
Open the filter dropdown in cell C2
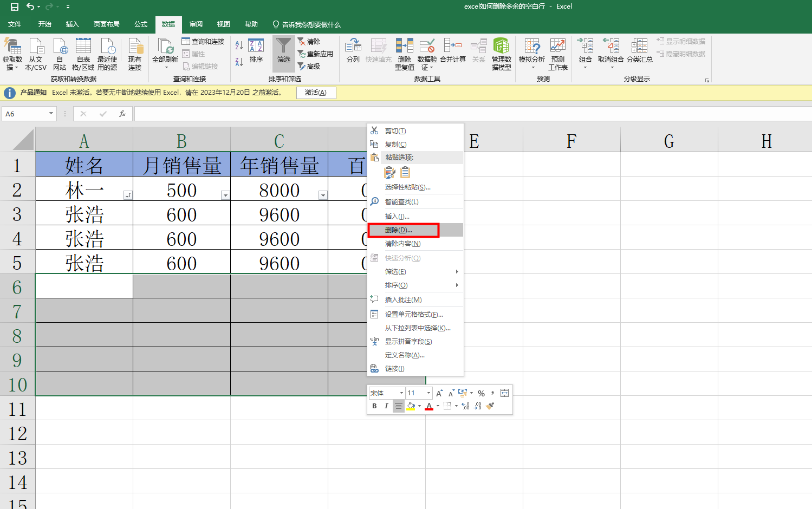click(323, 195)
